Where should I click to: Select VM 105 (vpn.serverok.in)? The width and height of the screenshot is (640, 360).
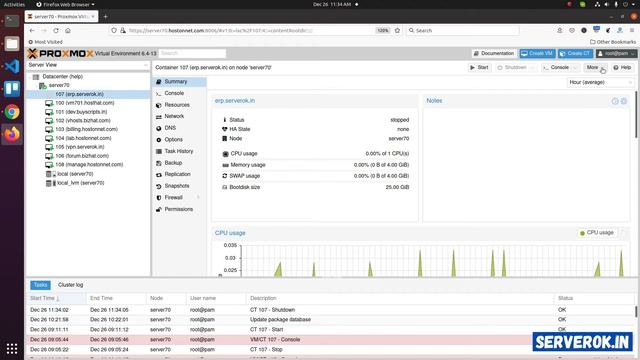coord(88,147)
